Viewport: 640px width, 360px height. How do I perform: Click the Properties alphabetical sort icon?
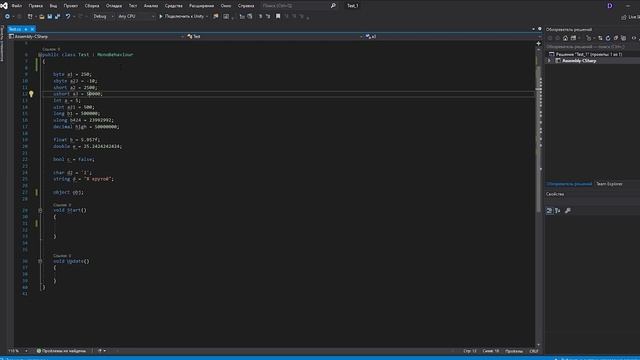558,211
